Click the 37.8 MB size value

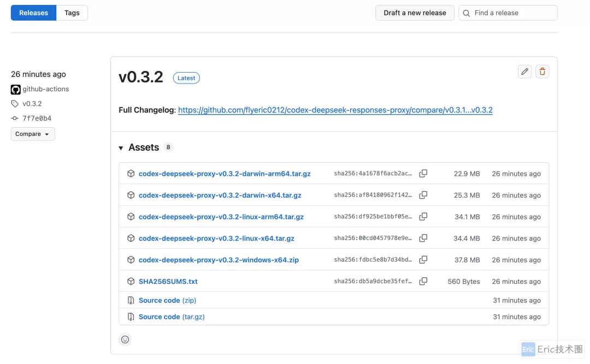(x=467, y=260)
